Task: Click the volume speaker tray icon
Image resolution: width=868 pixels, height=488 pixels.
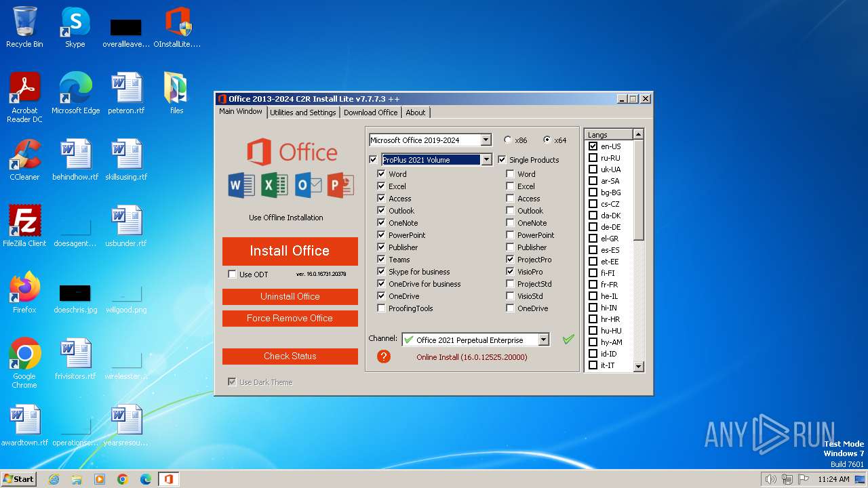Action: (x=771, y=479)
